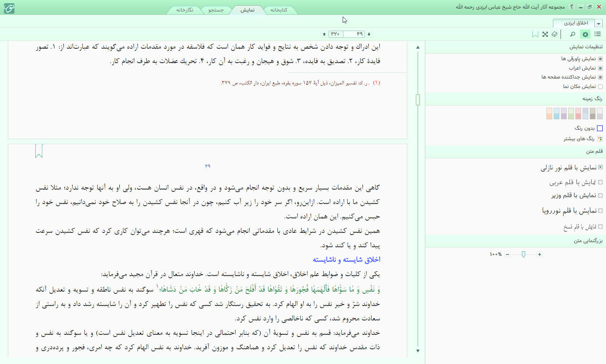Open 'رنگ های بیشتر' color options

[600, 139]
